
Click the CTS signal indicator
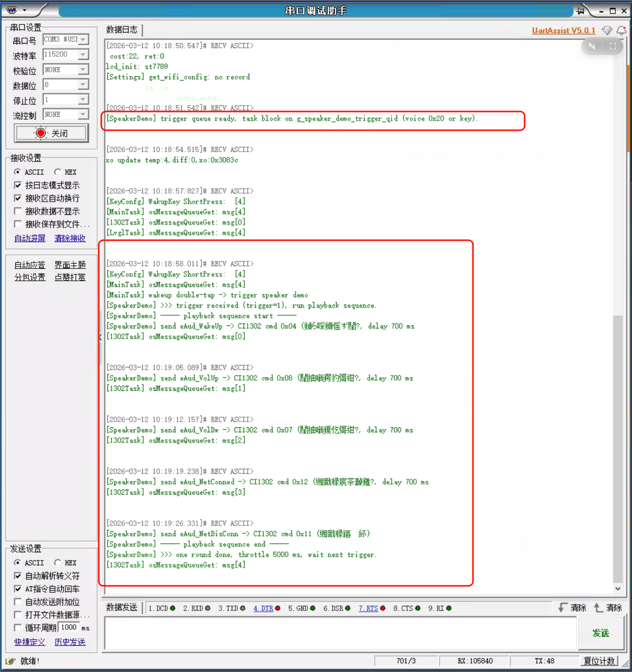coord(417,608)
